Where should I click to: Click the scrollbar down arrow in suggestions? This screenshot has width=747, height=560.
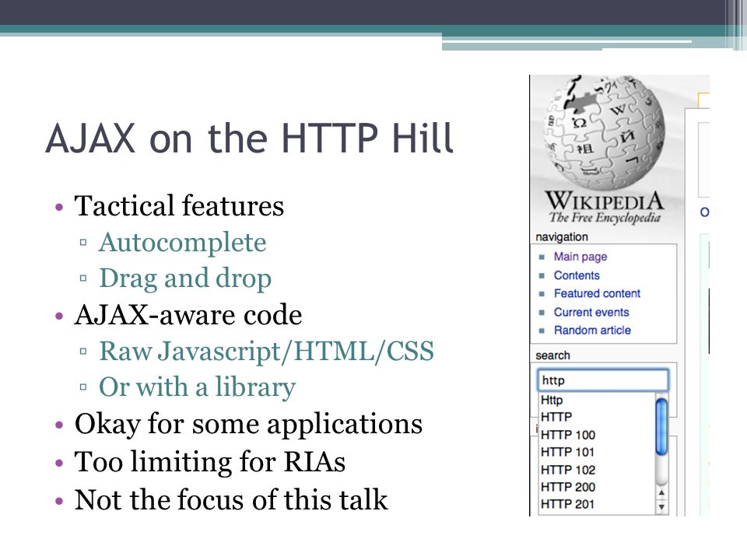click(661, 507)
